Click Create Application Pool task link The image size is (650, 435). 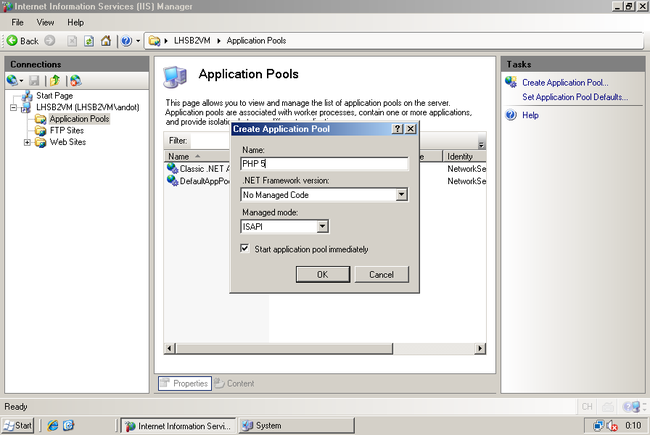coord(565,83)
